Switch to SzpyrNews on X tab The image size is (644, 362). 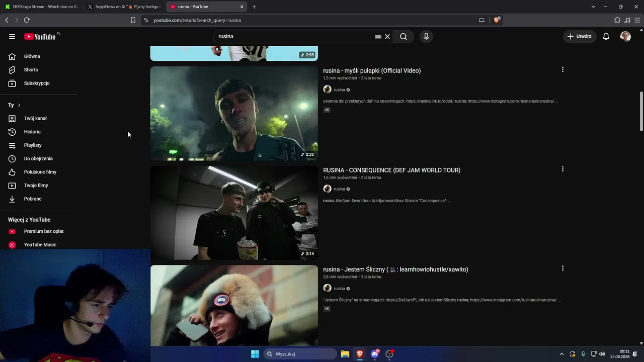click(x=124, y=7)
